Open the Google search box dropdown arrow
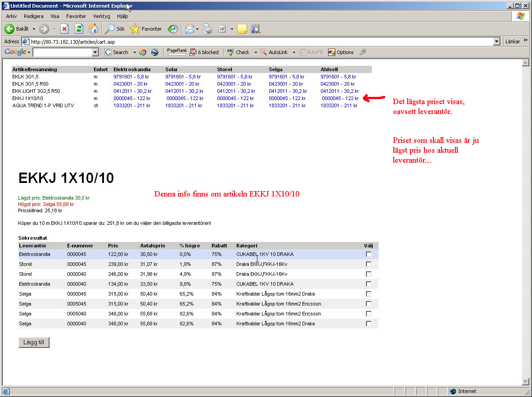The width and height of the screenshot is (532, 397). [x=95, y=52]
